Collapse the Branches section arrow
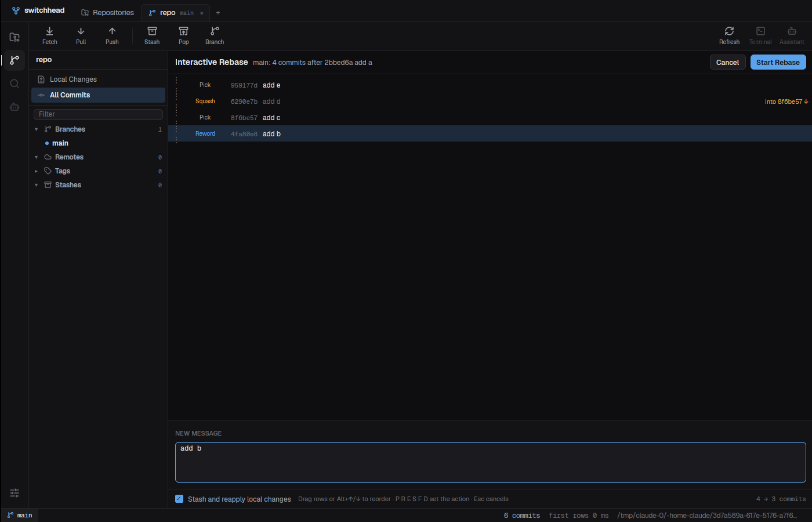The image size is (812, 522). [36, 129]
